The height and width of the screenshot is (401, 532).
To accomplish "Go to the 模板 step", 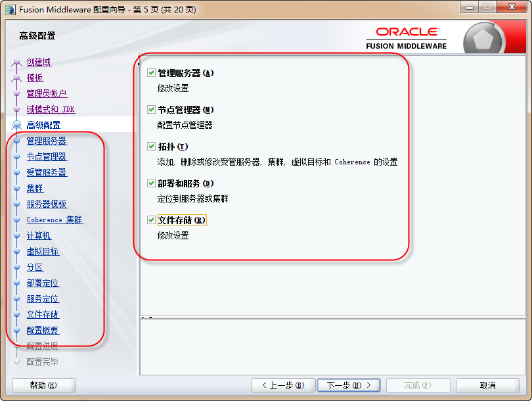I will 35,78.
